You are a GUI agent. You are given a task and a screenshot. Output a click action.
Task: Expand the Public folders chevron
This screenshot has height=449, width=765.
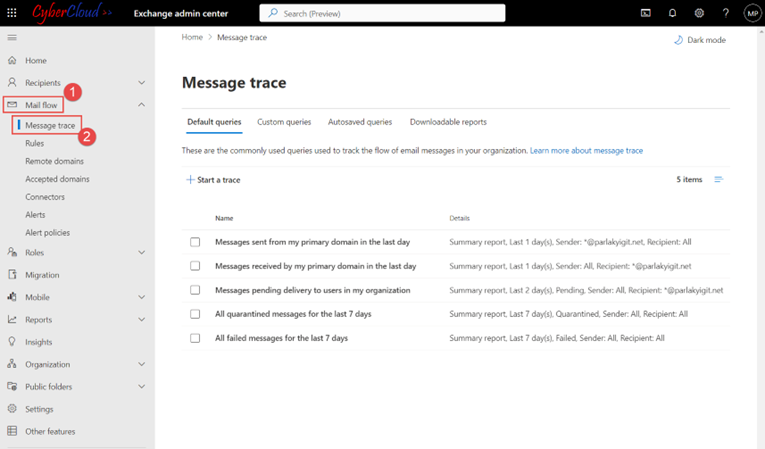(141, 386)
